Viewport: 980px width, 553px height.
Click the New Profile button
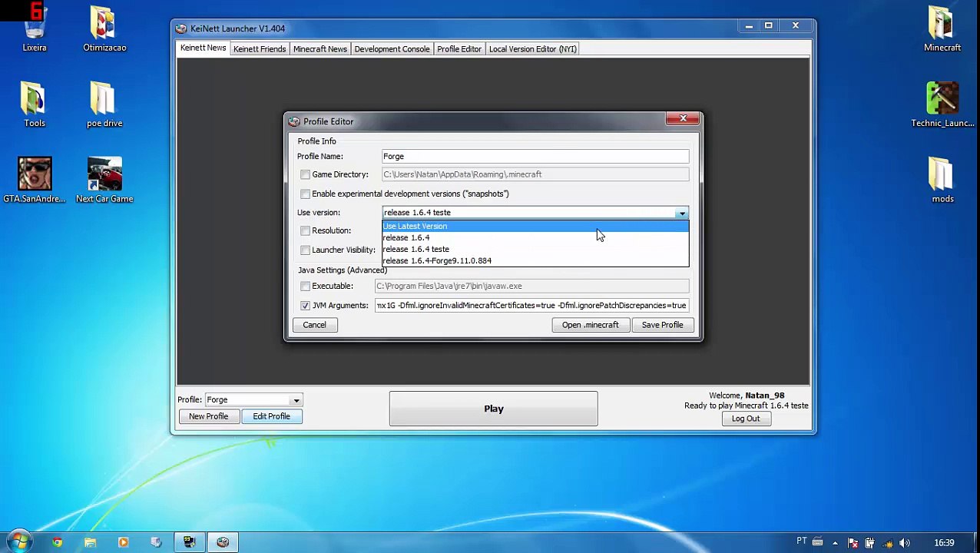[x=208, y=416]
